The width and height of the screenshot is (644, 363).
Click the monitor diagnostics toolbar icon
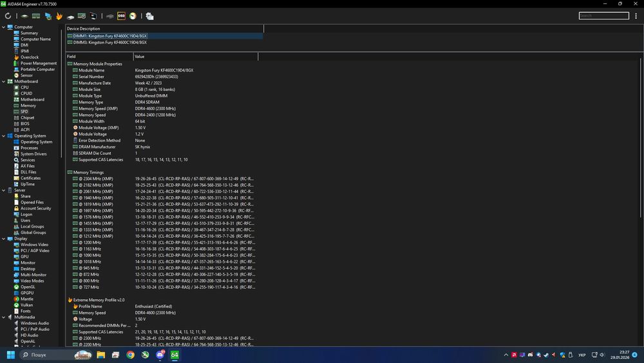coord(93,16)
